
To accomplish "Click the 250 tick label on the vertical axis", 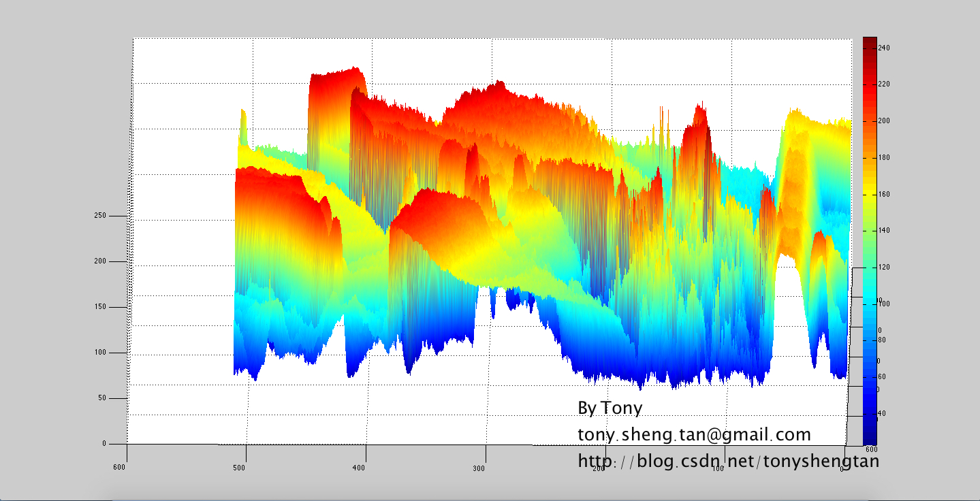I will (100, 216).
